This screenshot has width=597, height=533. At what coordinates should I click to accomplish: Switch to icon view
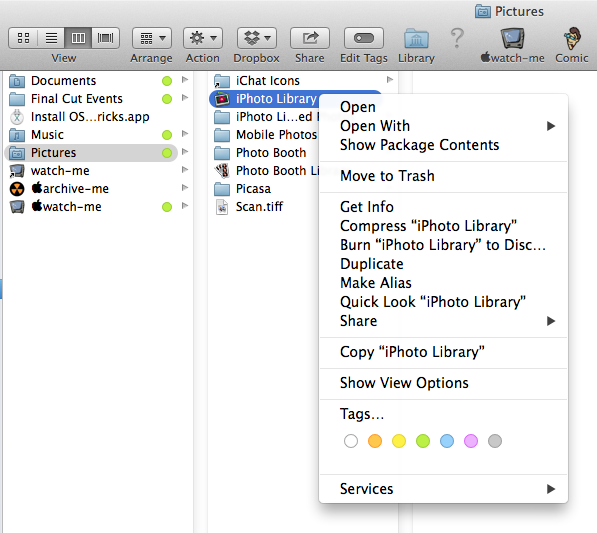[x=23, y=38]
